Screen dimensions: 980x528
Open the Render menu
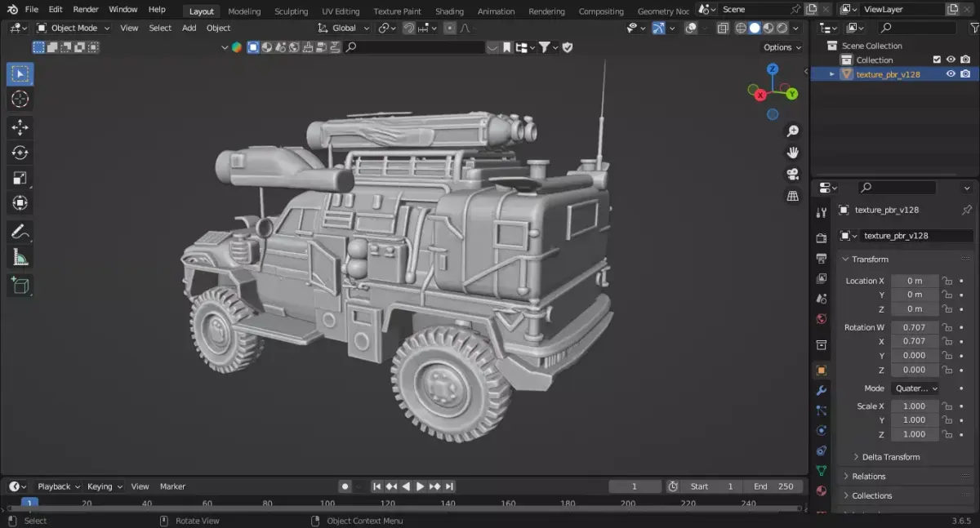(86, 9)
